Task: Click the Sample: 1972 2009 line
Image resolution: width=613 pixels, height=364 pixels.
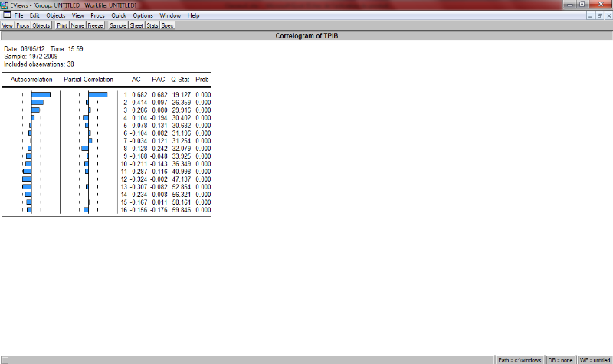Action: 31,56
